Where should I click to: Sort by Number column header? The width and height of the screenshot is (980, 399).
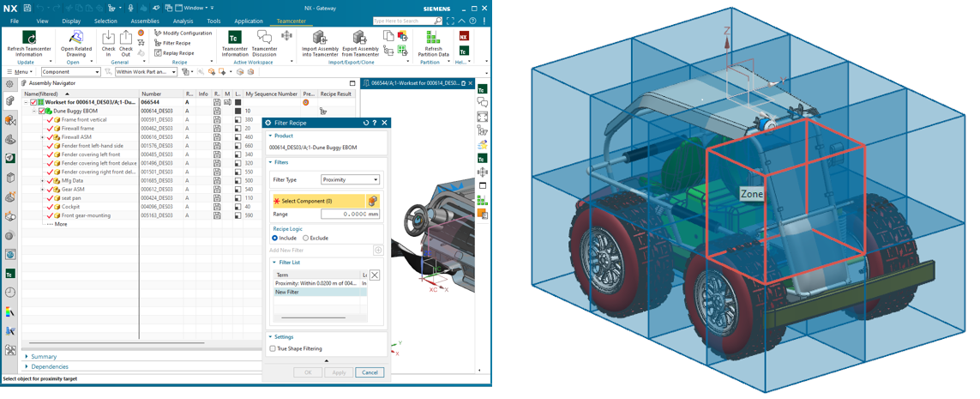pos(160,94)
